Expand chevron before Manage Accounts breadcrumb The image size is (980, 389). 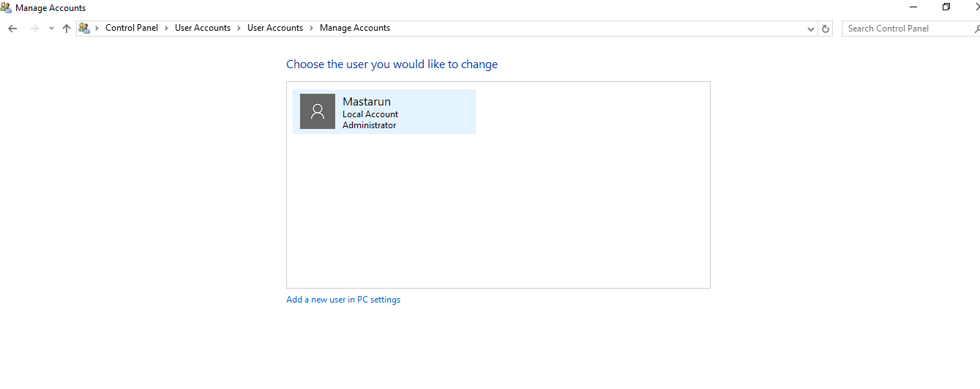coord(312,28)
